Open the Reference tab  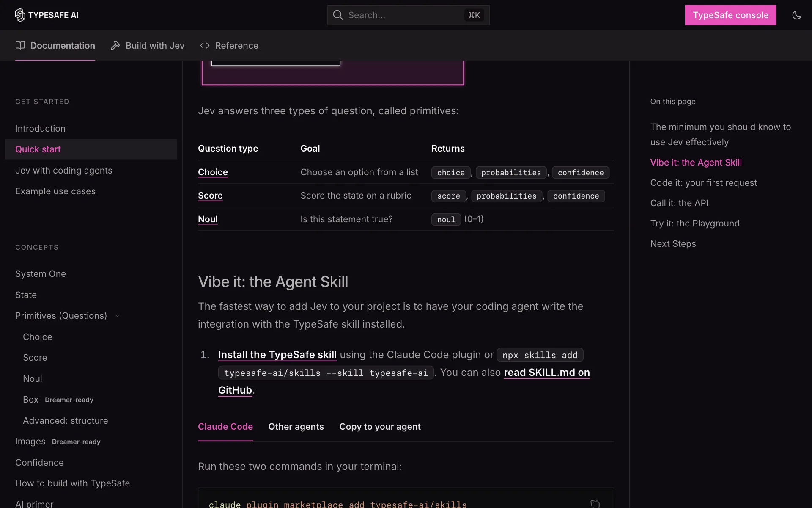[229, 45]
